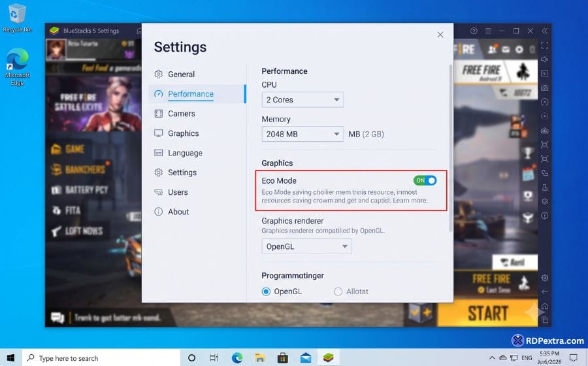Expand the Graphics renderer OpenGL dropdown
588x366 pixels.
click(306, 246)
